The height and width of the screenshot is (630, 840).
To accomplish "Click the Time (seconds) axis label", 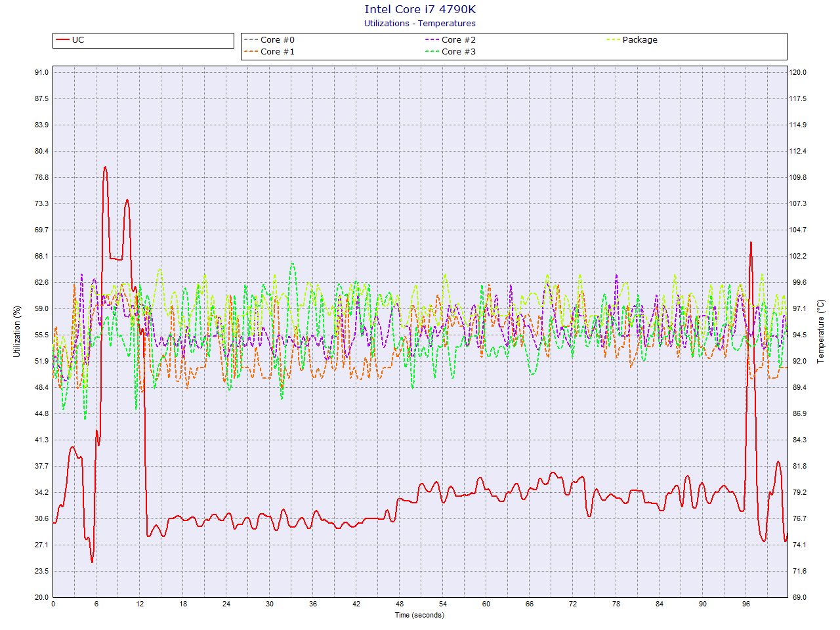I will point(419,615).
